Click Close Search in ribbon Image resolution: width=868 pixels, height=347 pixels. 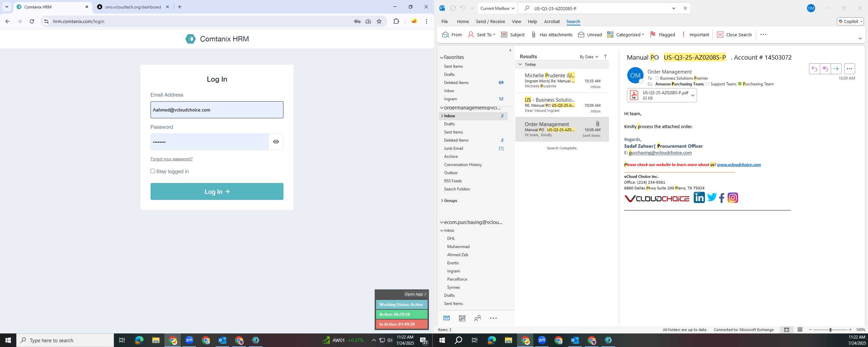click(734, 35)
